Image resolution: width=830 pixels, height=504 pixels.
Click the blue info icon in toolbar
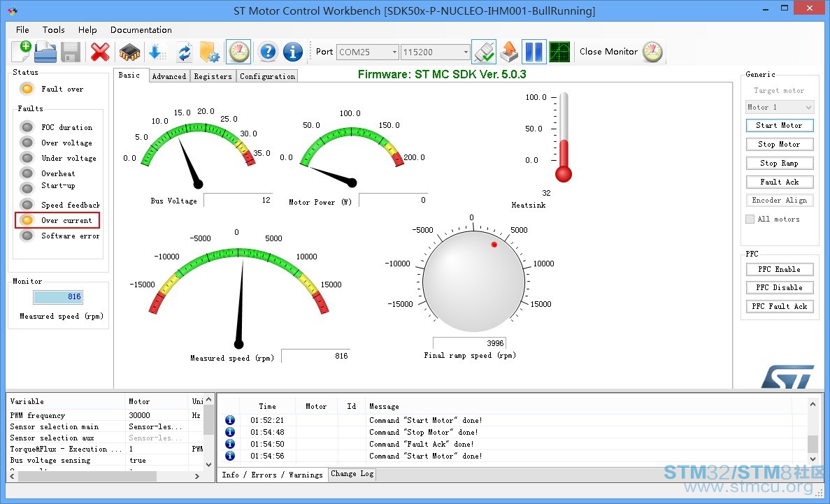293,52
